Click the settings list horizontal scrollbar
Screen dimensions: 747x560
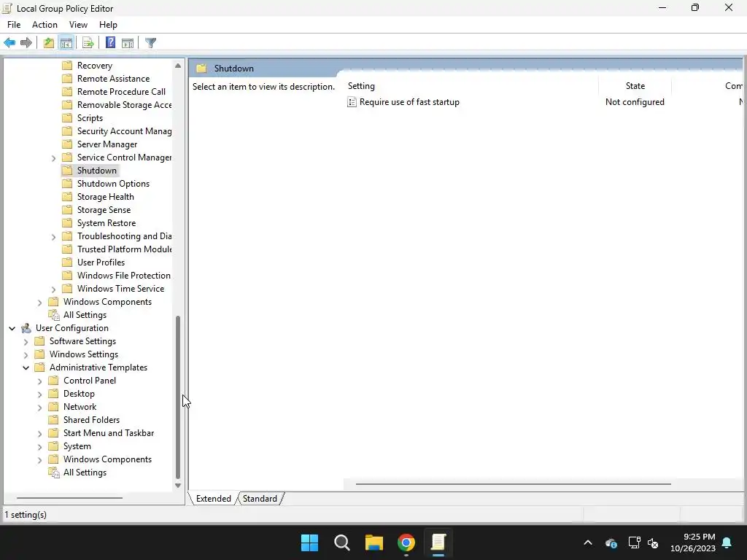coord(513,484)
